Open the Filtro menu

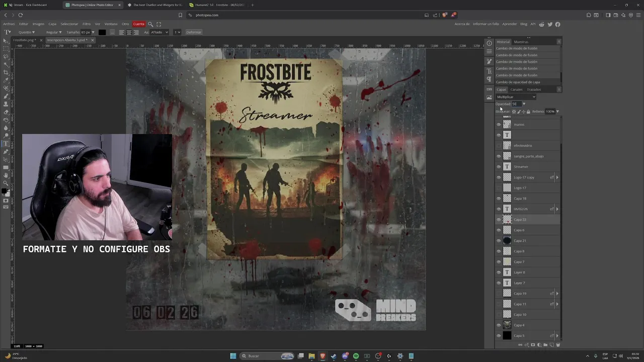(87, 24)
